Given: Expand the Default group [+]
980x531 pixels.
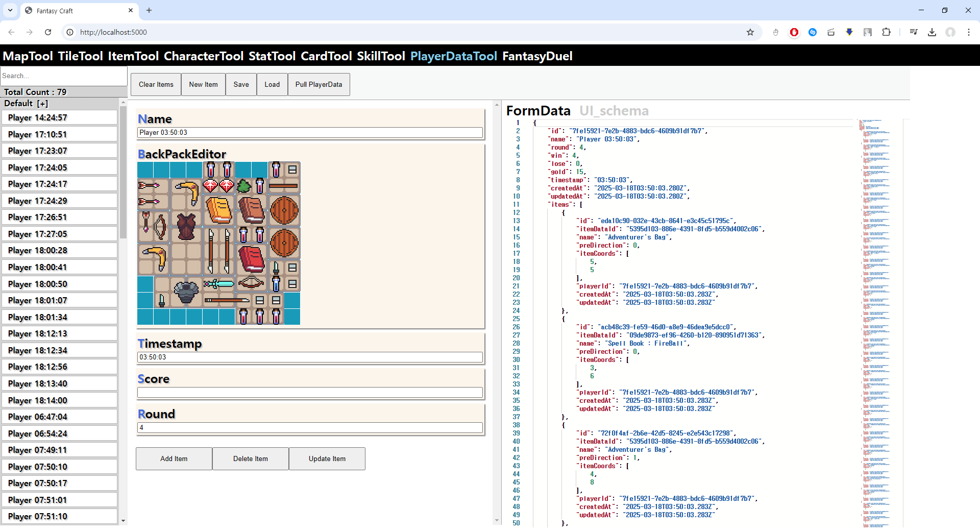Looking at the screenshot, I should [42, 104].
